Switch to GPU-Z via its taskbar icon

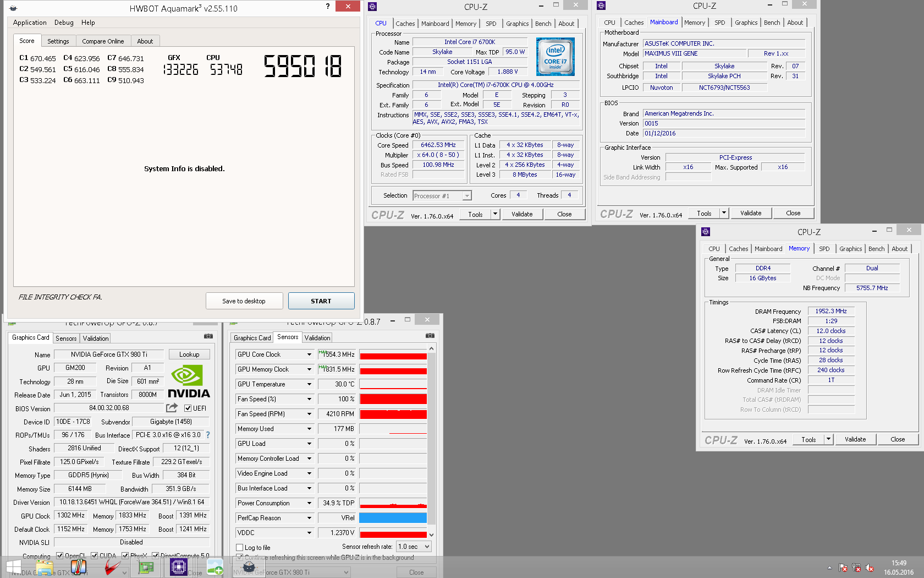click(146, 568)
